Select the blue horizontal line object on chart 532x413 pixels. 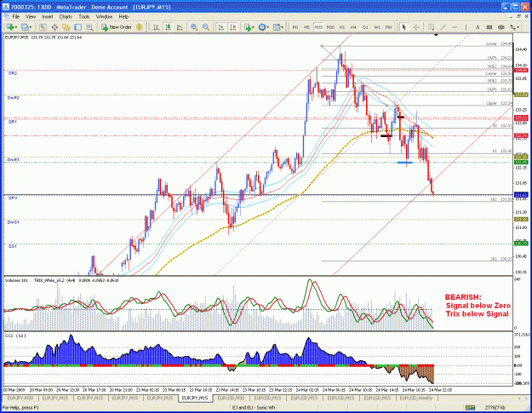(x=405, y=163)
